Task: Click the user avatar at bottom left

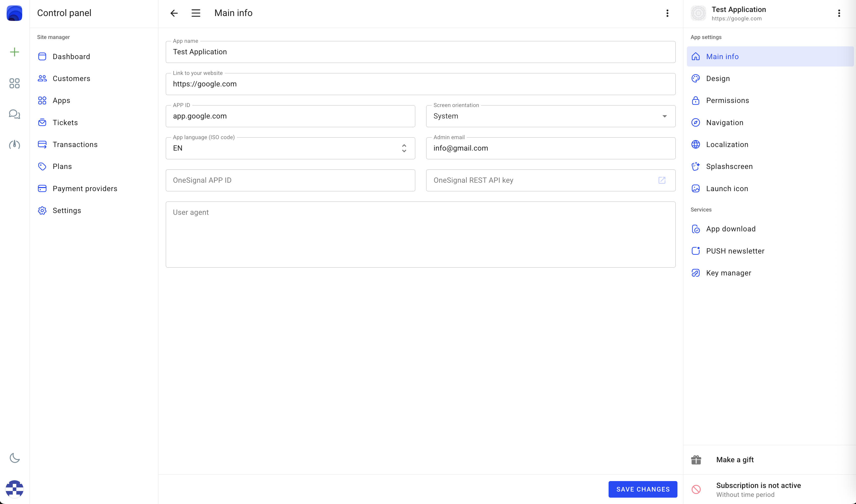Action: [x=14, y=489]
